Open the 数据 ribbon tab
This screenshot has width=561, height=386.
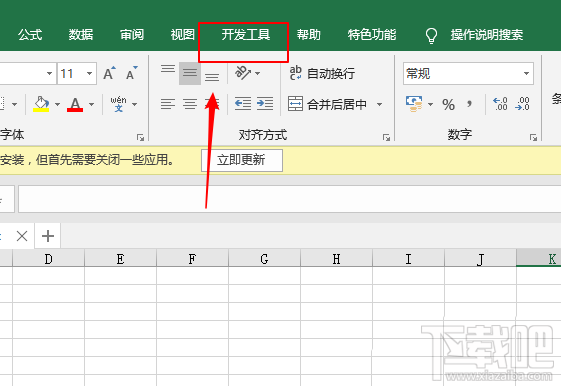[x=81, y=35]
